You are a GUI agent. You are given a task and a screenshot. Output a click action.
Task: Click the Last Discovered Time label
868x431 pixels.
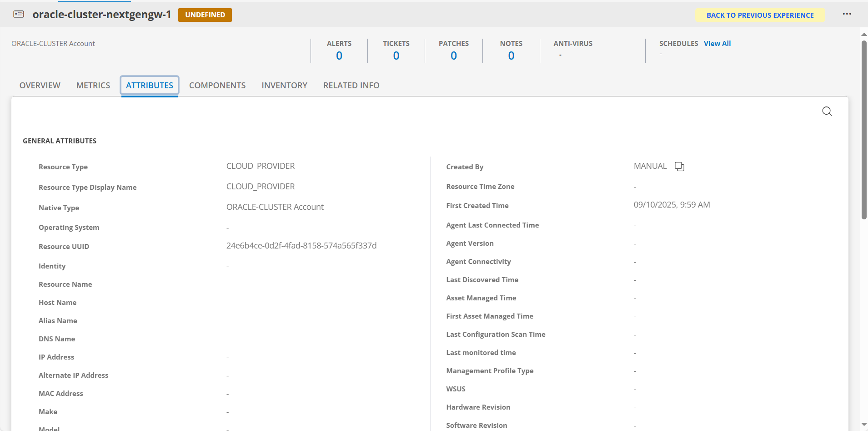tap(482, 280)
